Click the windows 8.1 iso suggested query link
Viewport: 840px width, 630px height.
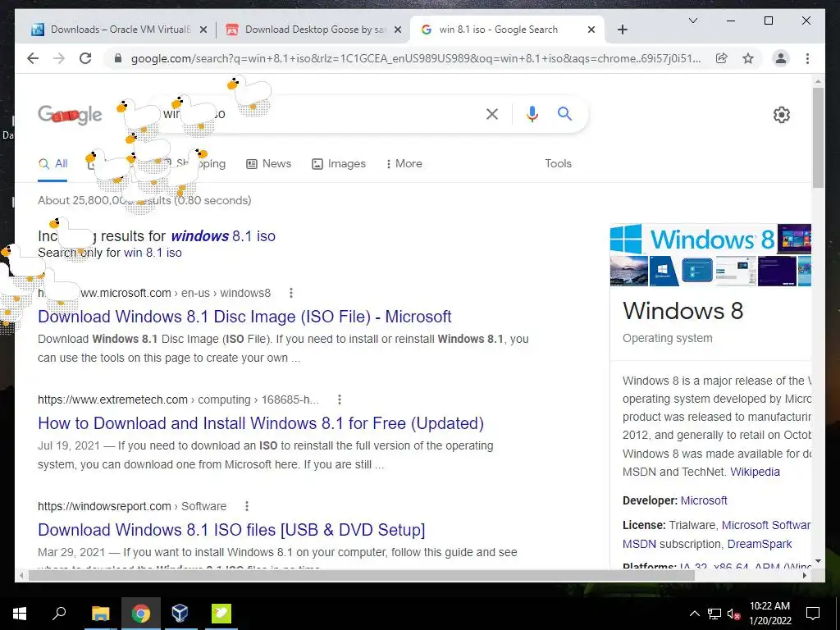click(x=223, y=235)
